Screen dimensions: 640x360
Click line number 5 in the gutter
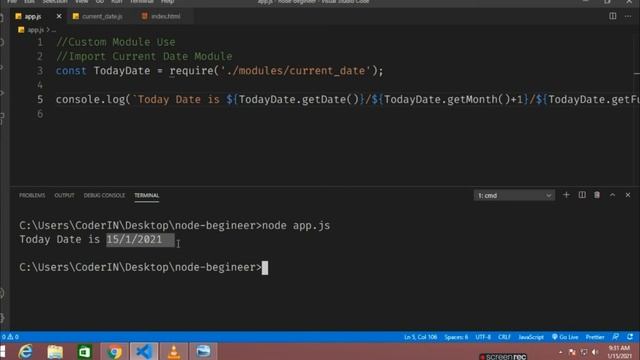pos(40,99)
